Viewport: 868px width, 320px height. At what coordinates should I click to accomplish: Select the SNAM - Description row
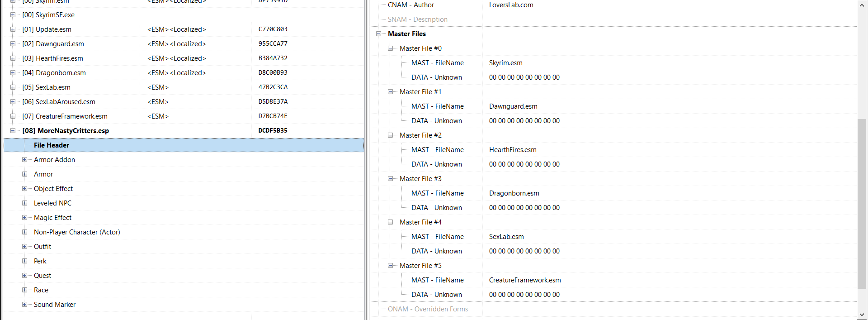pyautogui.click(x=613, y=19)
